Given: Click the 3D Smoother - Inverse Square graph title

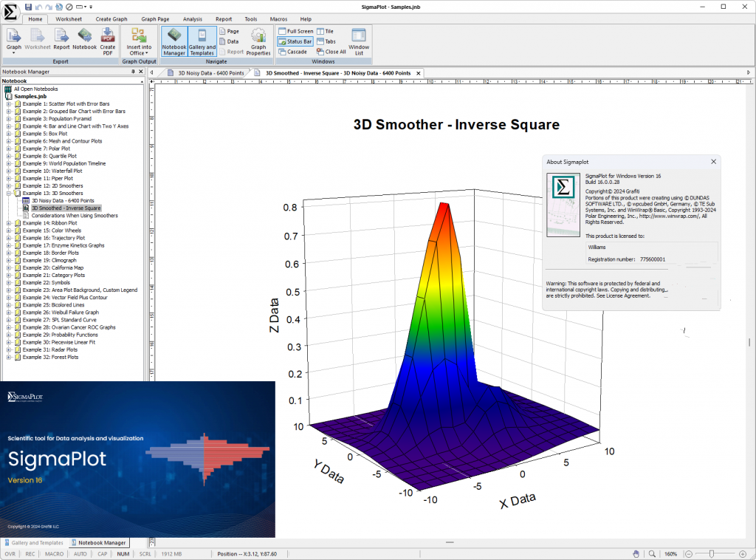Looking at the screenshot, I should pyautogui.click(x=456, y=124).
